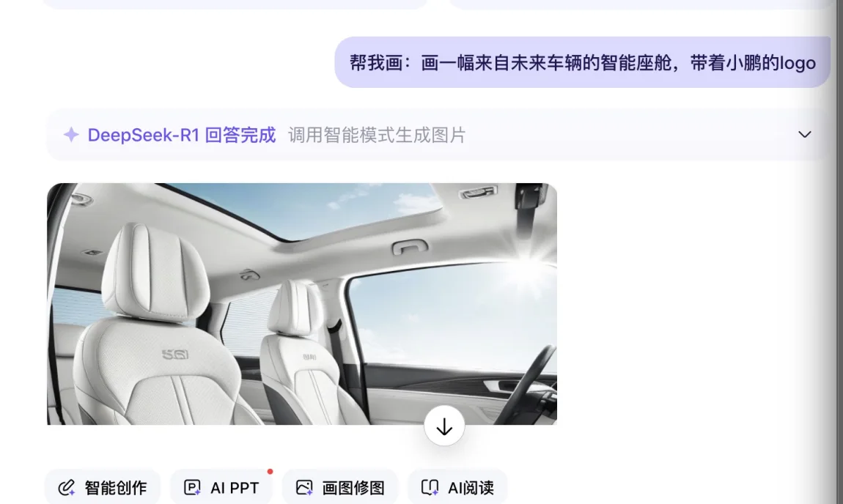Click the DeepSeek-R1 回答完成 label
Image resolution: width=843 pixels, height=504 pixels.
(x=182, y=135)
